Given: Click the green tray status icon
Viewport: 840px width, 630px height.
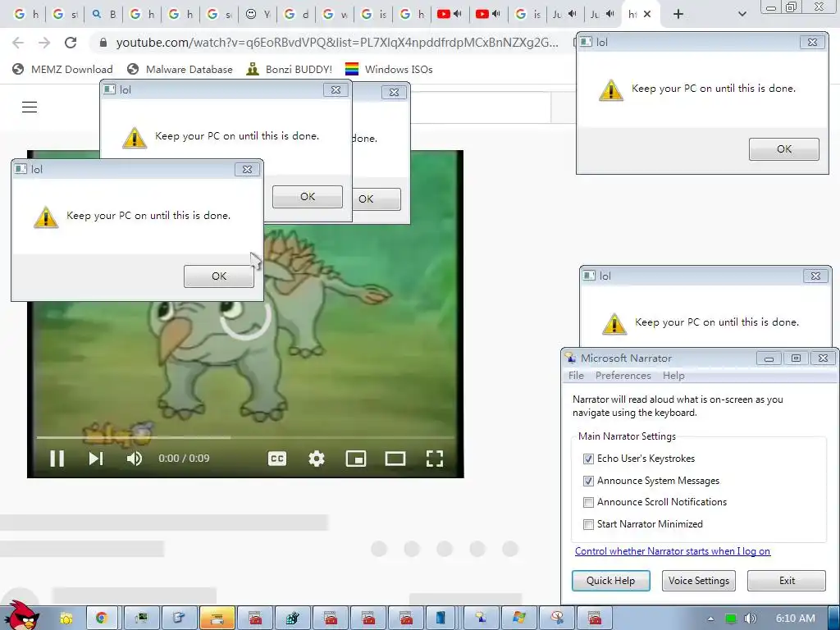Looking at the screenshot, I should coord(731,619).
